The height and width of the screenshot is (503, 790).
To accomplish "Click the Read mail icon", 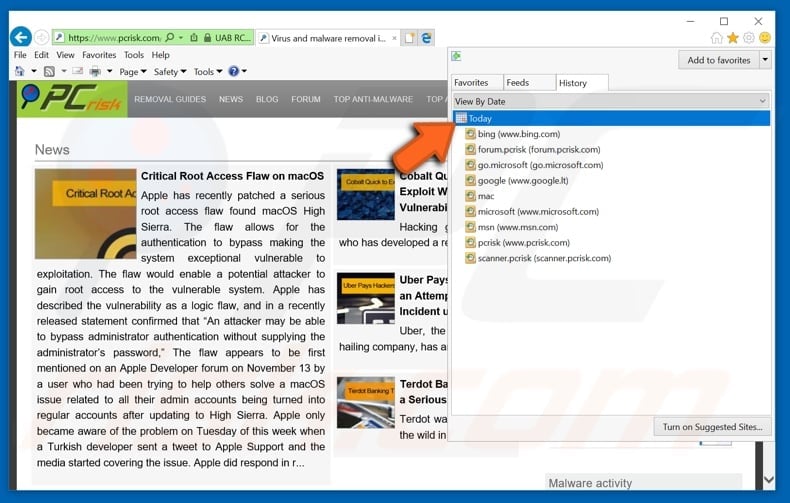I will [78, 72].
